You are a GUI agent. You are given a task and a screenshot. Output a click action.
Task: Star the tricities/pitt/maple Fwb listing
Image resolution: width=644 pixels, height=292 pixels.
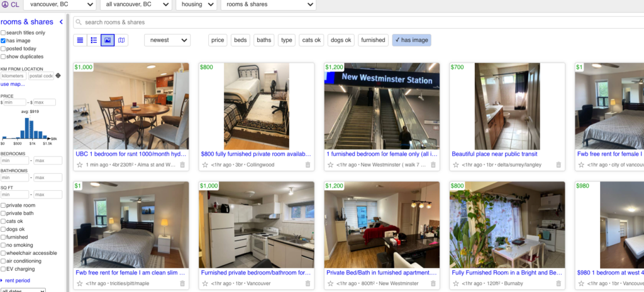pos(80,283)
